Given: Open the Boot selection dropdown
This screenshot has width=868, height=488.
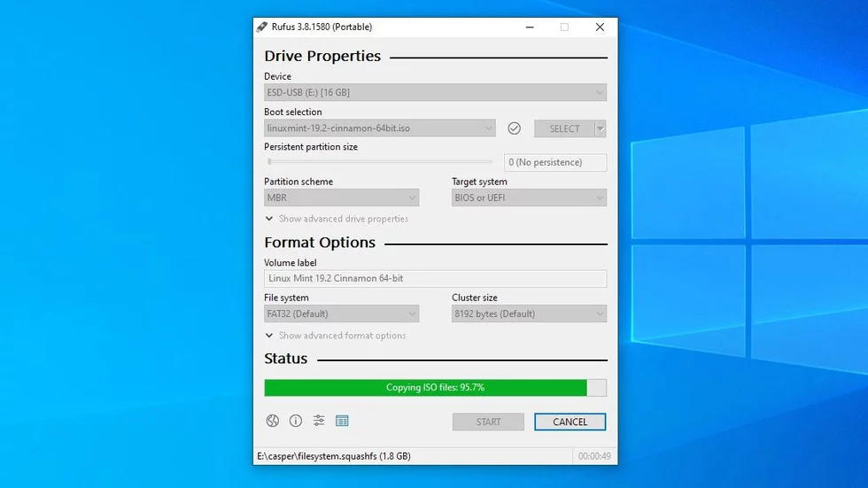Looking at the screenshot, I should point(380,128).
